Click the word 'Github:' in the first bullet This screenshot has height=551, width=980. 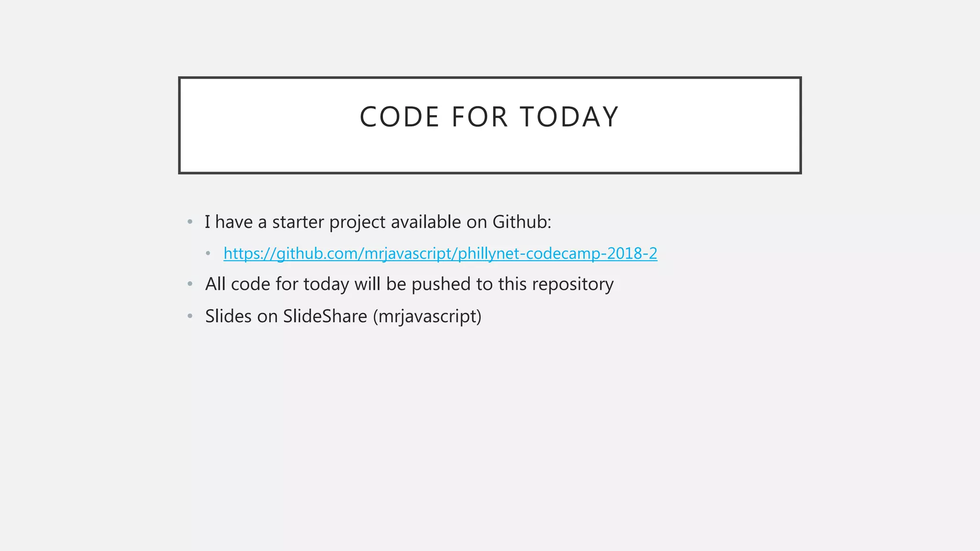click(x=522, y=222)
